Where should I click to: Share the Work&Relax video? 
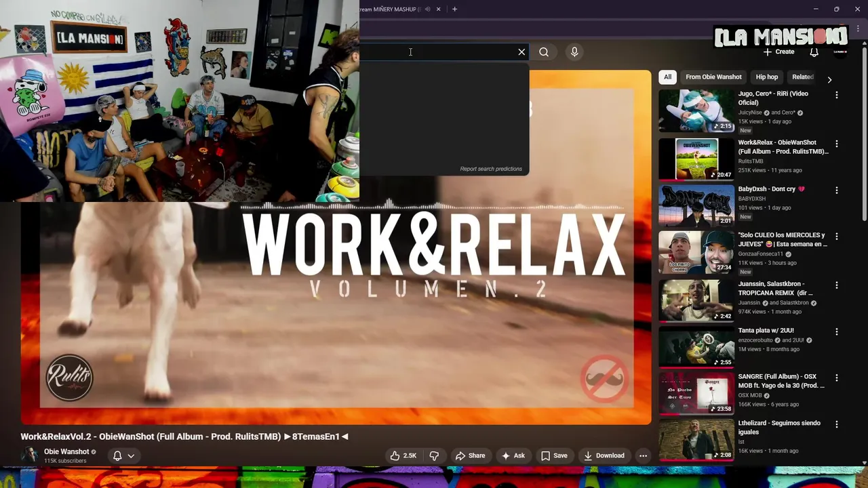[470, 455]
